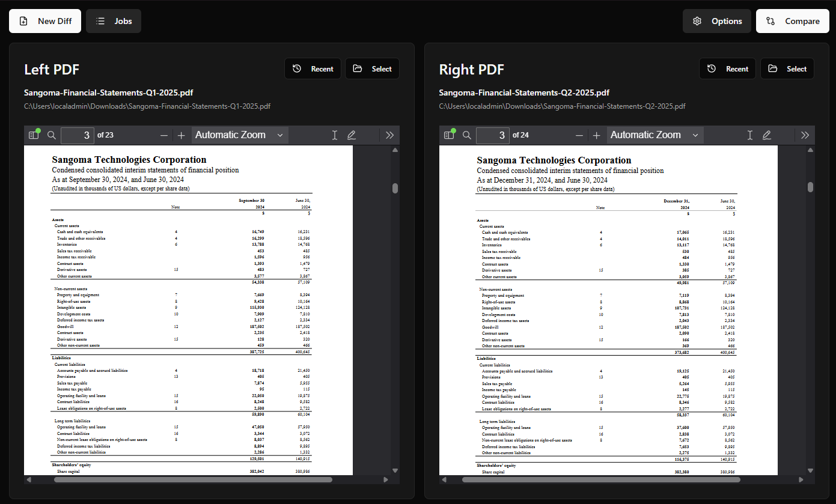Open the Options settings
The image size is (836, 504).
(717, 21)
